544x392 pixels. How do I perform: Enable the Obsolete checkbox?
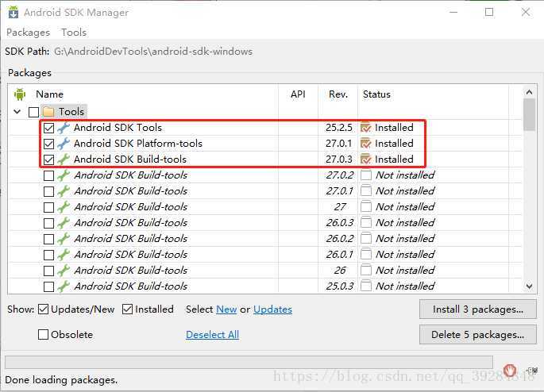pyautogui.click(x=43, y=334)
